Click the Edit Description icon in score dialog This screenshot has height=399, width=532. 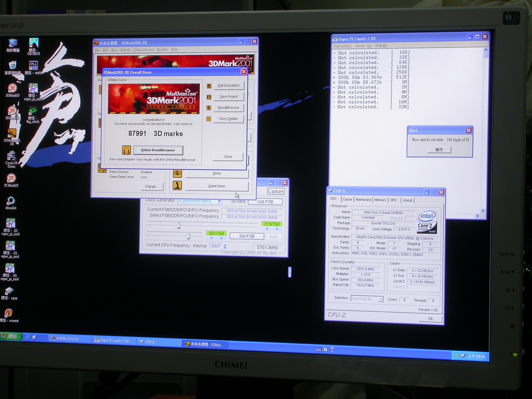[209, 86]
